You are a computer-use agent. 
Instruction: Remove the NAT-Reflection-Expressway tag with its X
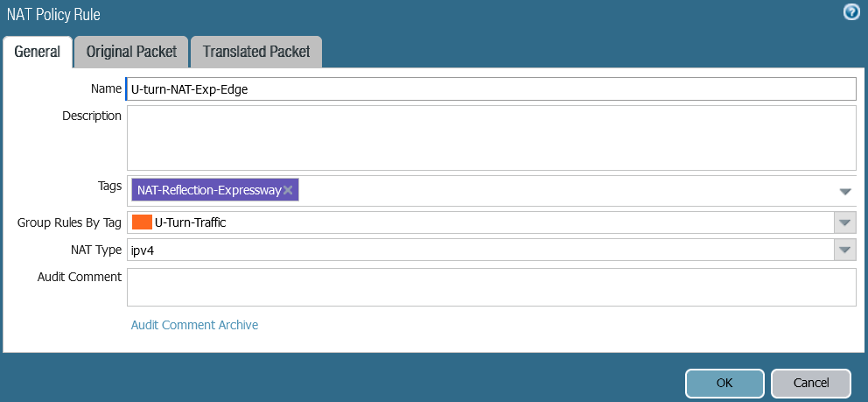[288, 190]
